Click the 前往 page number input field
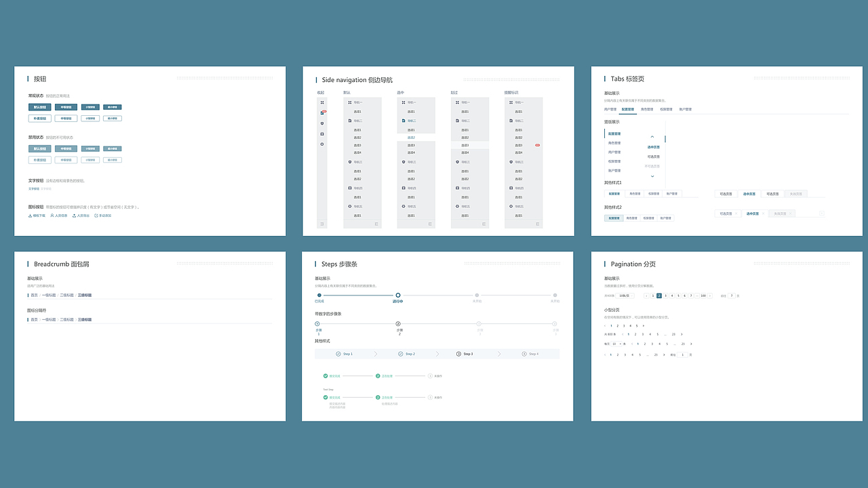Screen dimensions: 868x488 click(x=732, y=296)
